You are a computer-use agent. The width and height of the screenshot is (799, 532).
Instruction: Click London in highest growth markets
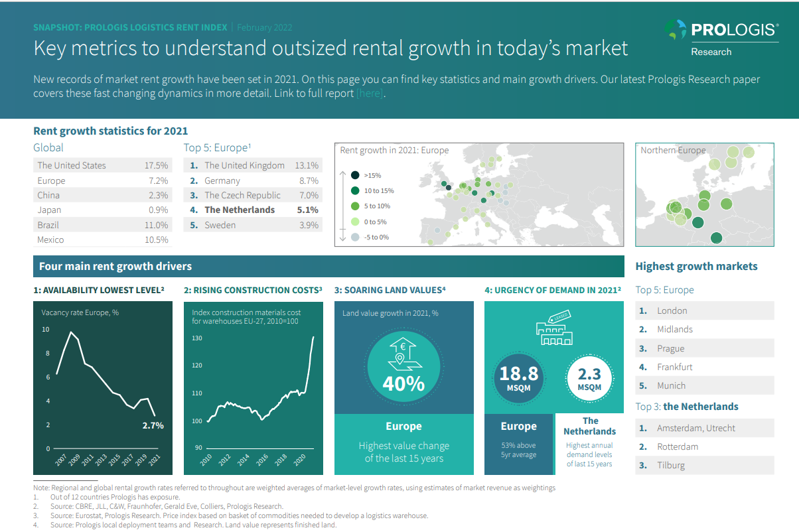point(705,310)
